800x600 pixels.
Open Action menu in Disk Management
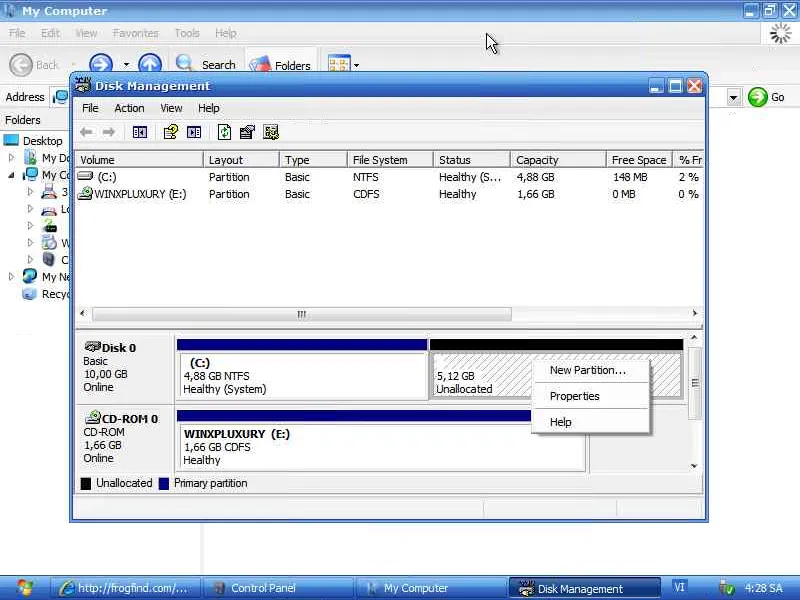point(129,108)
